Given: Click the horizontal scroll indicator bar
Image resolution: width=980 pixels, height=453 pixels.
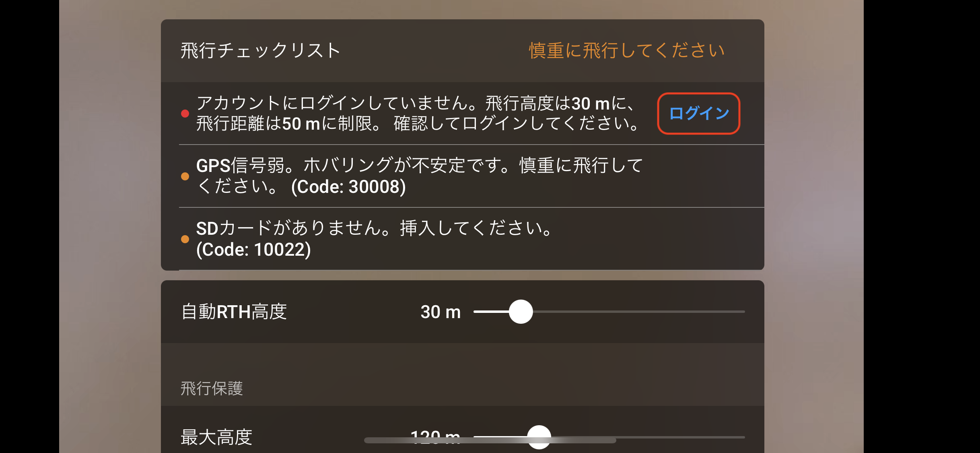Looking at the screenshot, I should click(490, 441).
